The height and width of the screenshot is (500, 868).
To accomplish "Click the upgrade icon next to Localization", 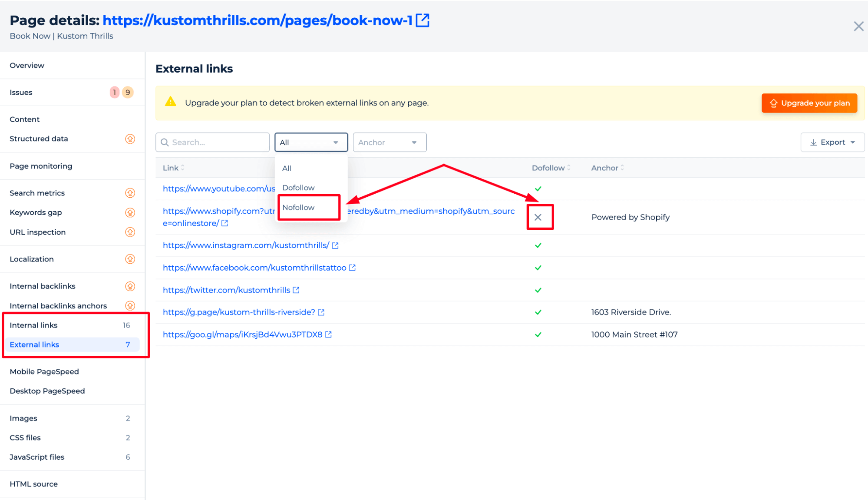I will coord(130,259).
